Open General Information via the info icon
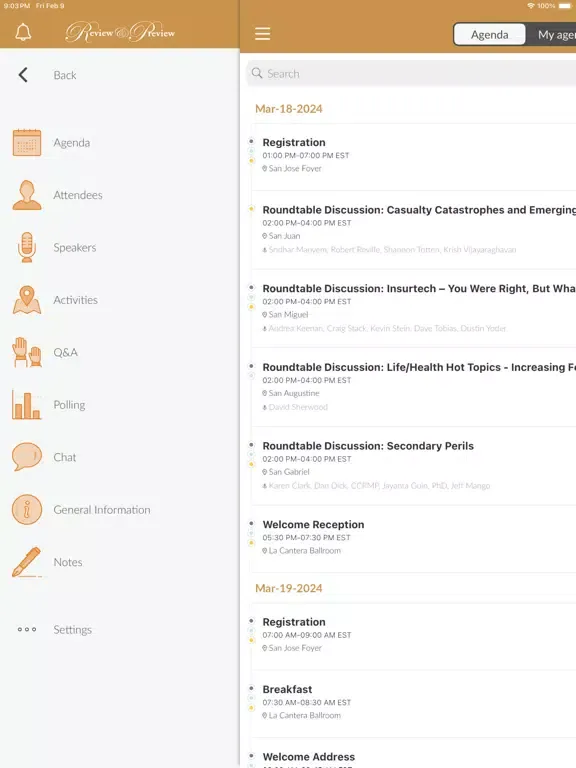 pos(27,509)
